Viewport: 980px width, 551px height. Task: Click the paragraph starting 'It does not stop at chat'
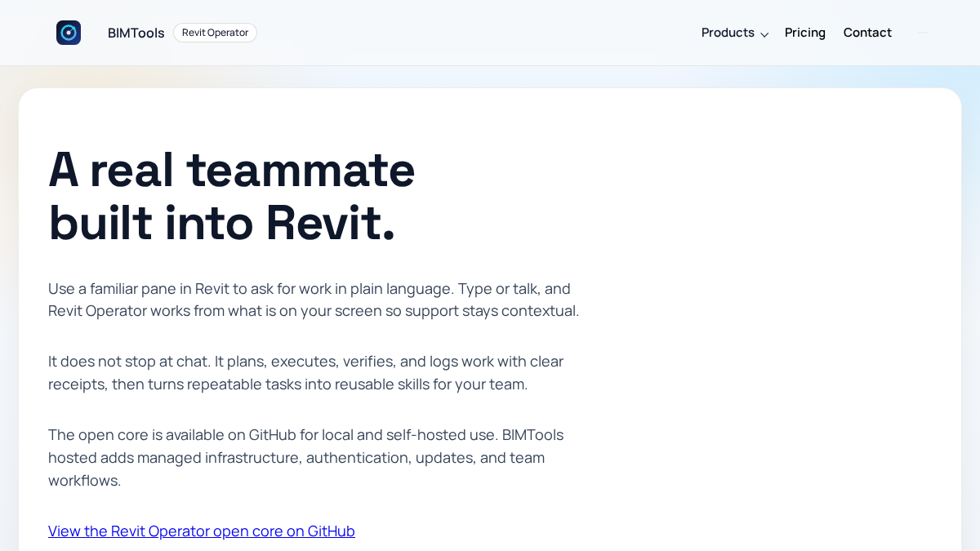(306, 372)
